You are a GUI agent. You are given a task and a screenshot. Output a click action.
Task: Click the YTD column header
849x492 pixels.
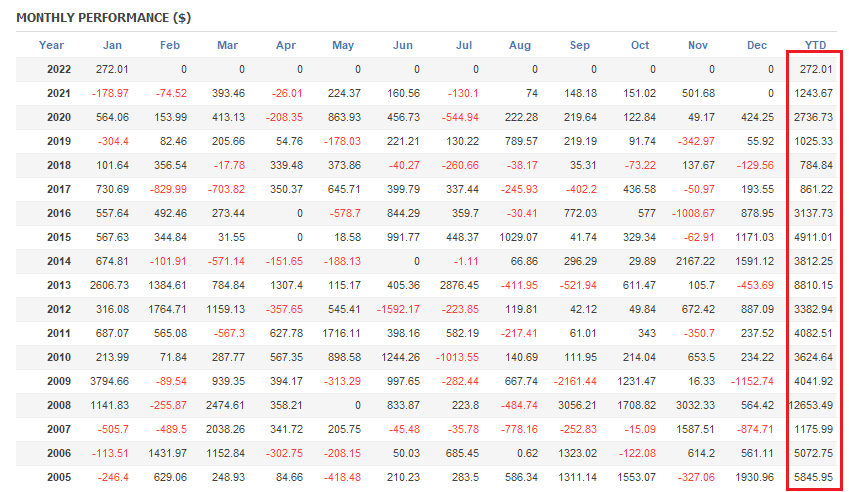point(815,45)
